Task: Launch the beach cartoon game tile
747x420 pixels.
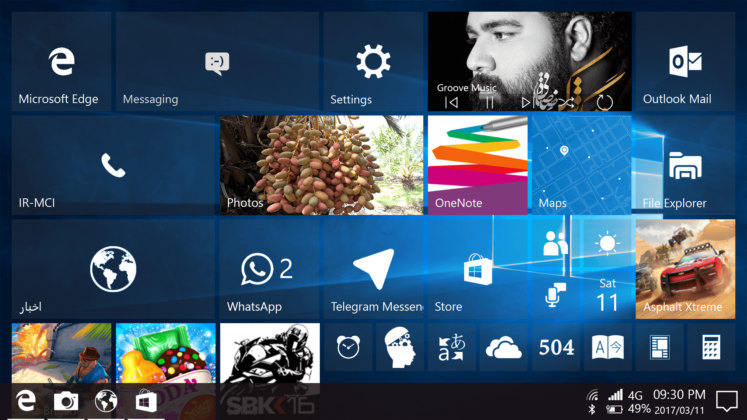Action: click(x=61, y=353)
